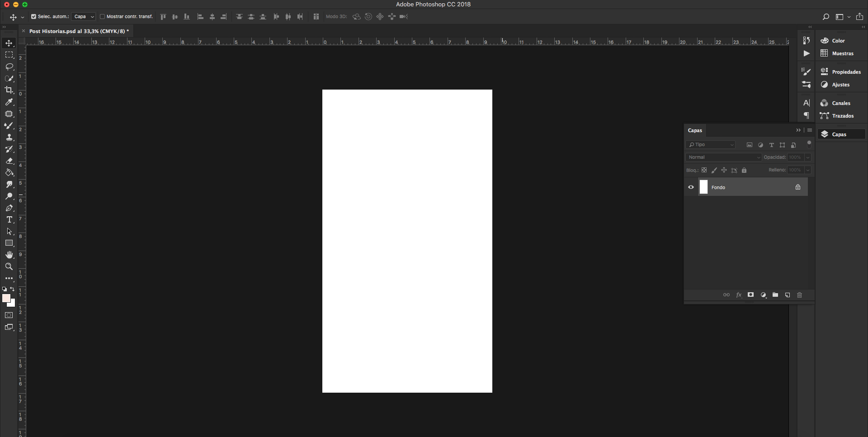
Task: Select the Brush tool
Action: coord(9,126)
